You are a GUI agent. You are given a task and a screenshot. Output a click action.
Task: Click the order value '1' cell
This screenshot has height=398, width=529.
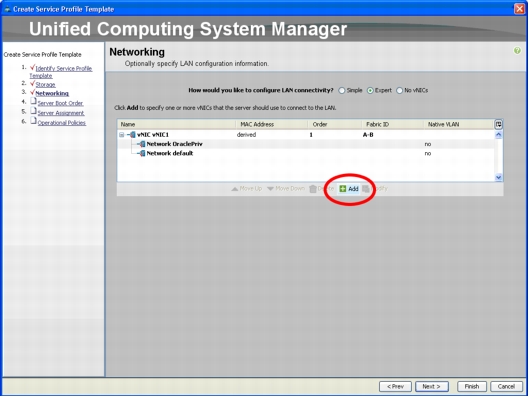coord(311,135)
